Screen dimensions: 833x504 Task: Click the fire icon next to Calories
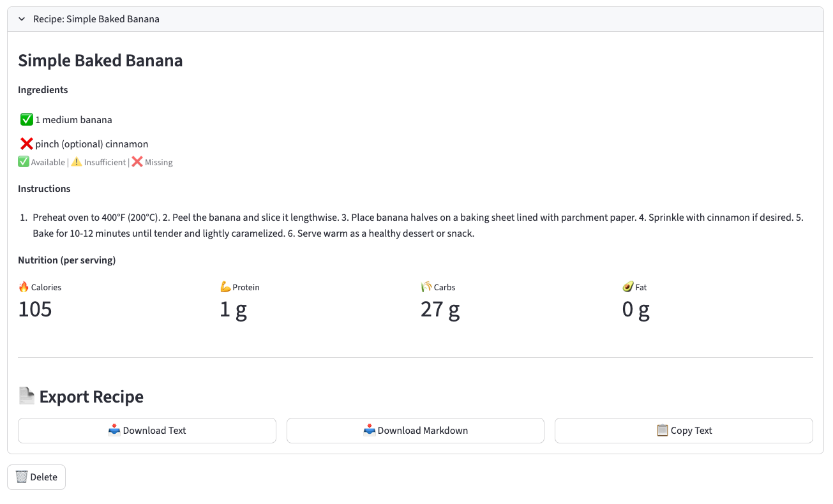click(24, 287)
